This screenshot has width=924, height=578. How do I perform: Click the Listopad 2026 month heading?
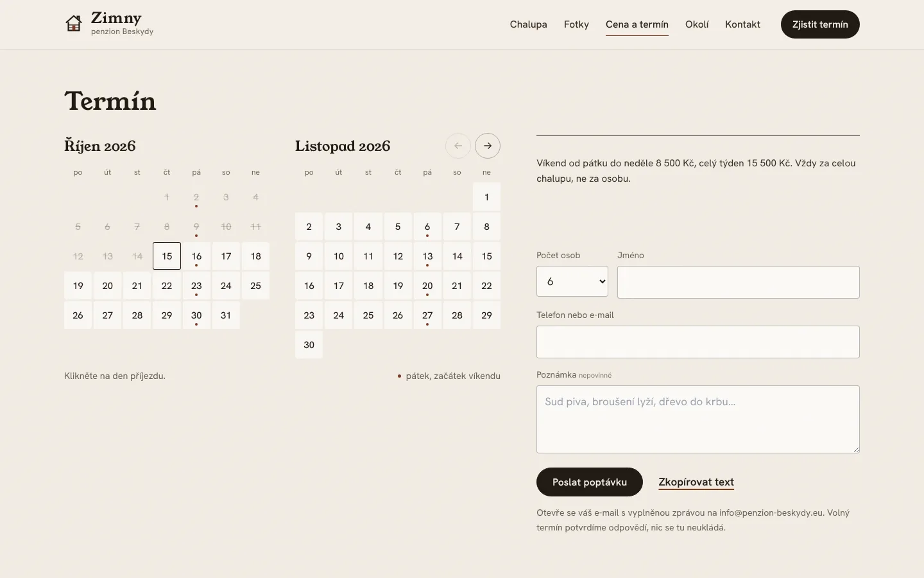(343, 146)
